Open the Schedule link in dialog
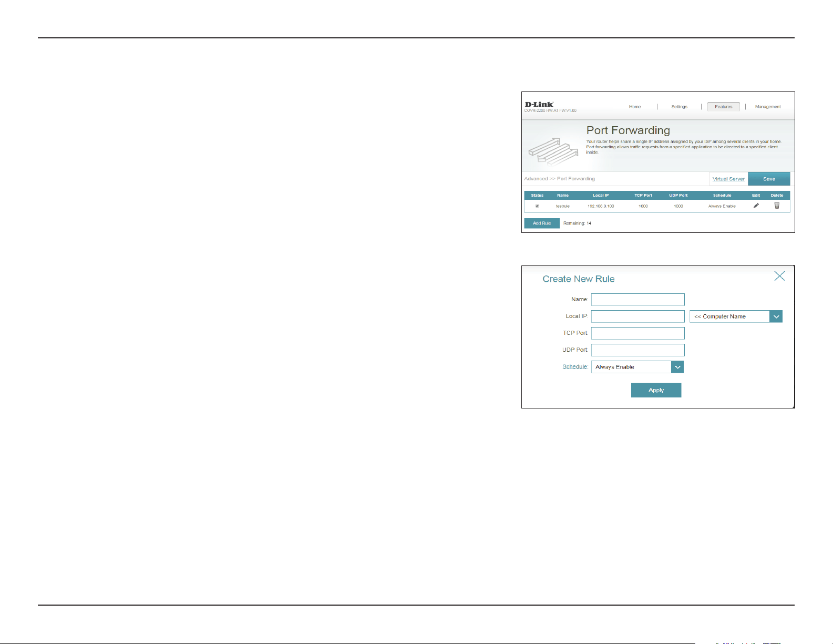 tap(575, 366)
